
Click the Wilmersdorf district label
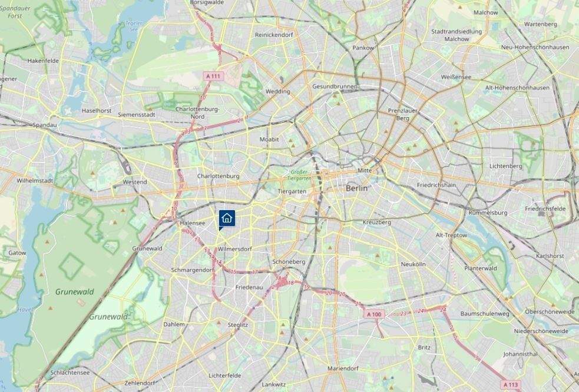coord(235,249)
